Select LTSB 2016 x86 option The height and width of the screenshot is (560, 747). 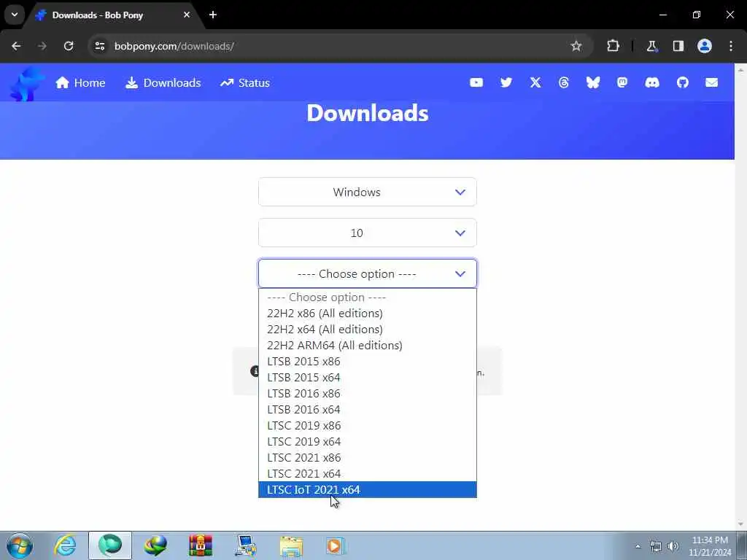tap(368, 393)
